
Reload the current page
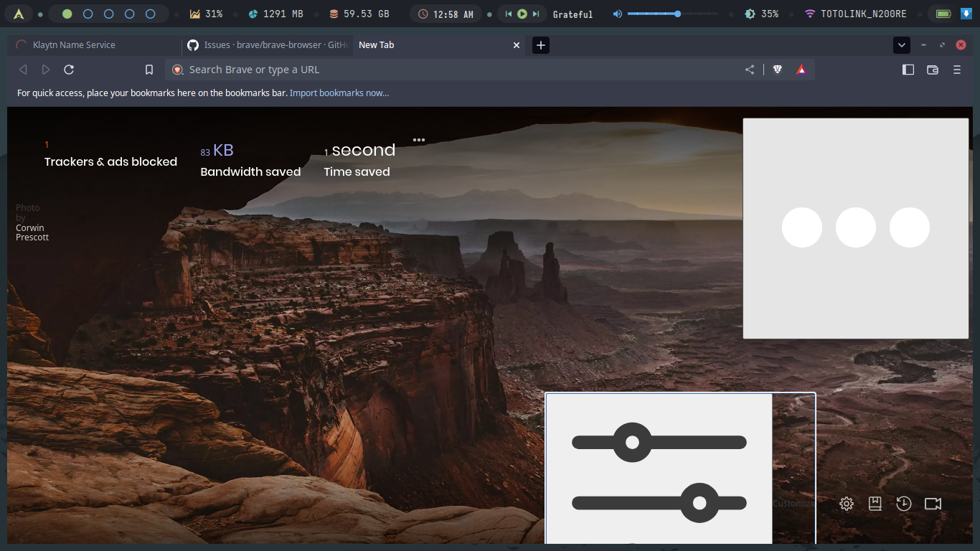[x=69, y=70]
